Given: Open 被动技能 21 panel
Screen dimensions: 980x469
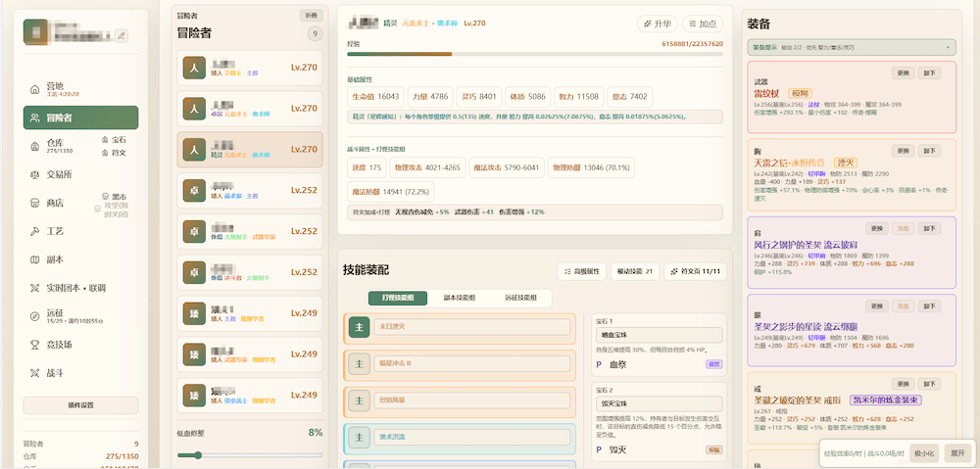Looking at the screenshot, I should 635,271.
